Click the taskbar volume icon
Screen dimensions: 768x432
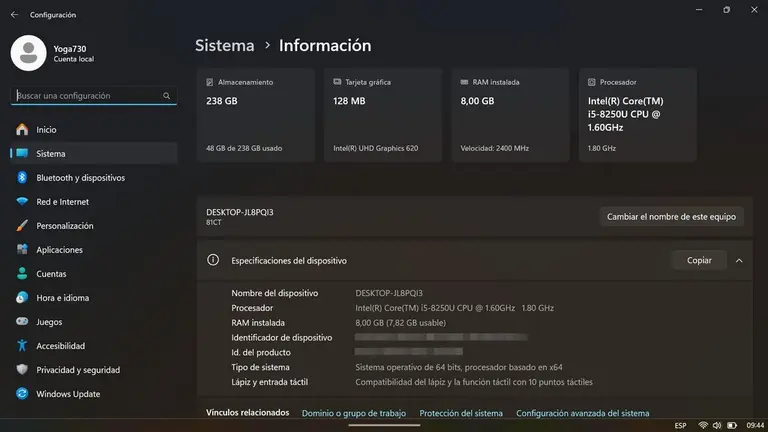coord(717,425)
